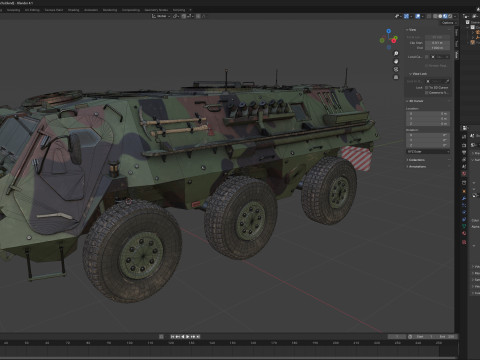Open the green Object Data properties tab
The image size is (480, 360).
click(x=464, y=226)
